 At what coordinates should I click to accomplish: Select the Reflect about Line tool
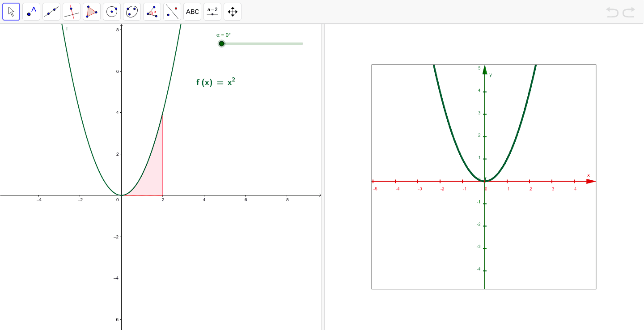point(172,12)
